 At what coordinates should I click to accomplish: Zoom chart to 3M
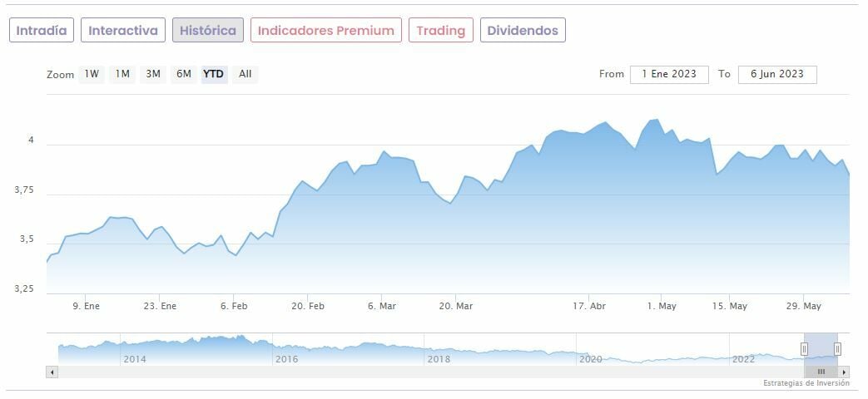tap(153, 74)
